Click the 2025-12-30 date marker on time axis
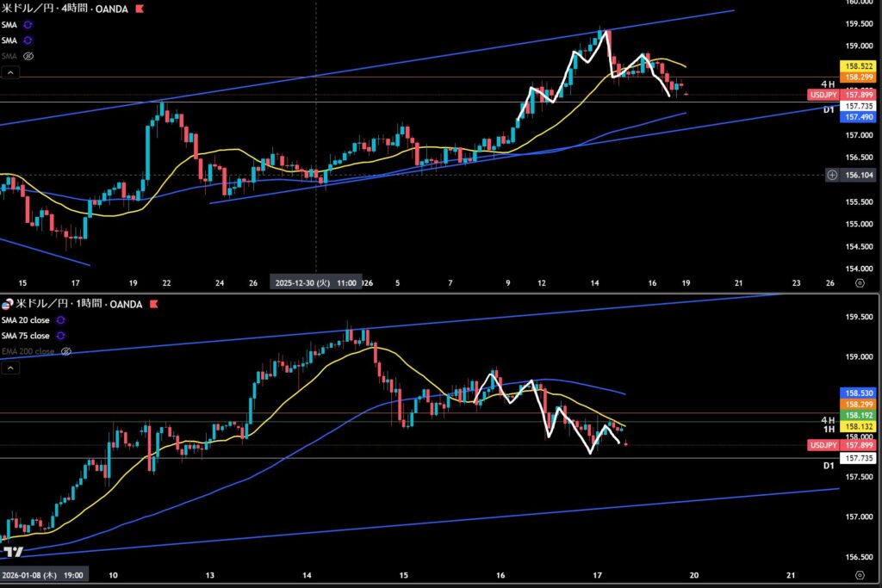The width and height of the screenshot is (882, 588). 314,282
